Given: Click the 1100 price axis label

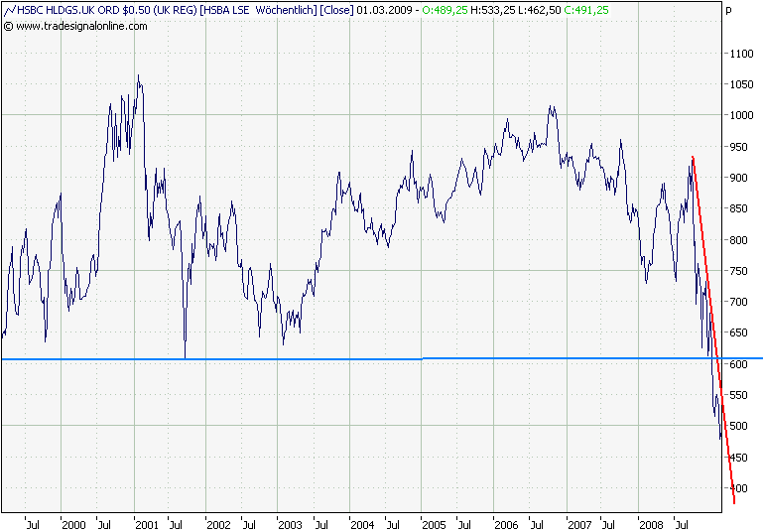Looking at the screenshot, I should click(x=741, y=54).
